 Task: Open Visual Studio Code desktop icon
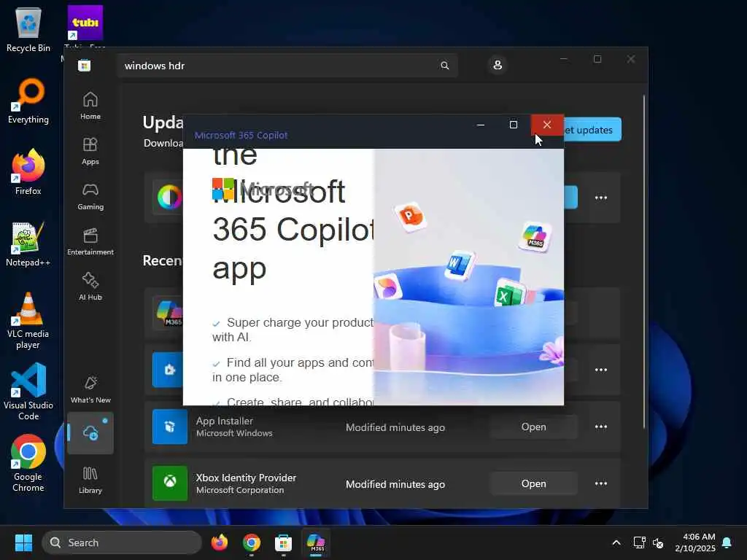[28, 392]
